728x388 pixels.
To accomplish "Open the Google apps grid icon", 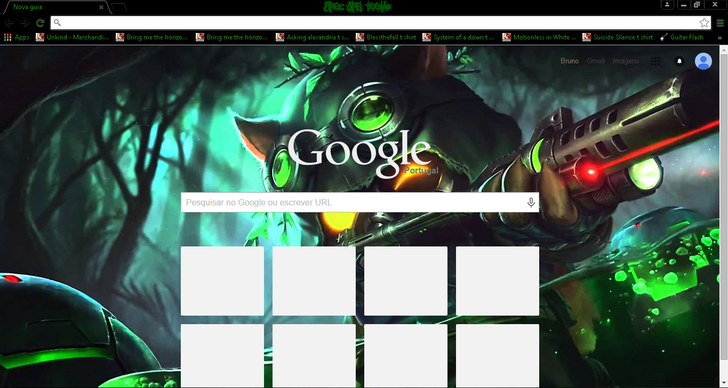I will point(655,61).
